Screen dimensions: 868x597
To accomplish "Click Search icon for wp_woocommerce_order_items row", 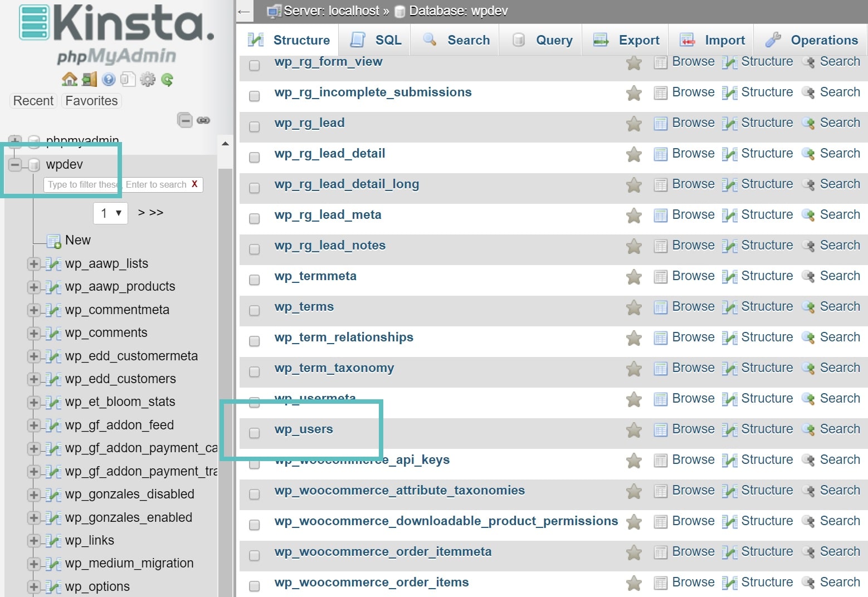I will click(808, 583).
